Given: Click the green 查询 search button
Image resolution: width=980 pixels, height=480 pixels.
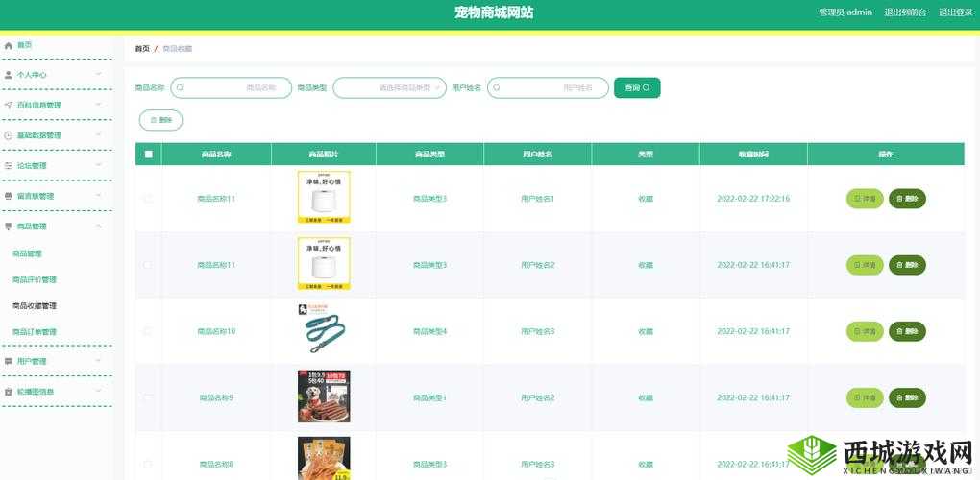Looking at the screenshot, I should 638,88.
